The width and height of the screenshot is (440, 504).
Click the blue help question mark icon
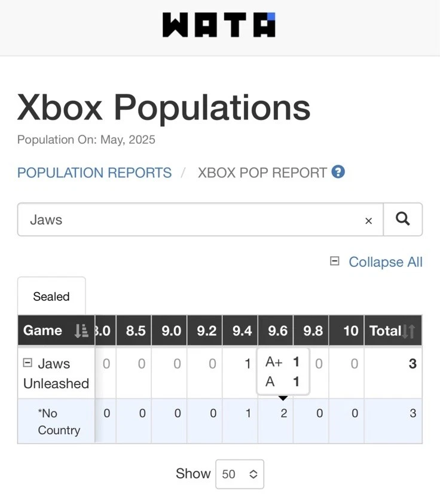pyautogui.click(x=338, y=173)
